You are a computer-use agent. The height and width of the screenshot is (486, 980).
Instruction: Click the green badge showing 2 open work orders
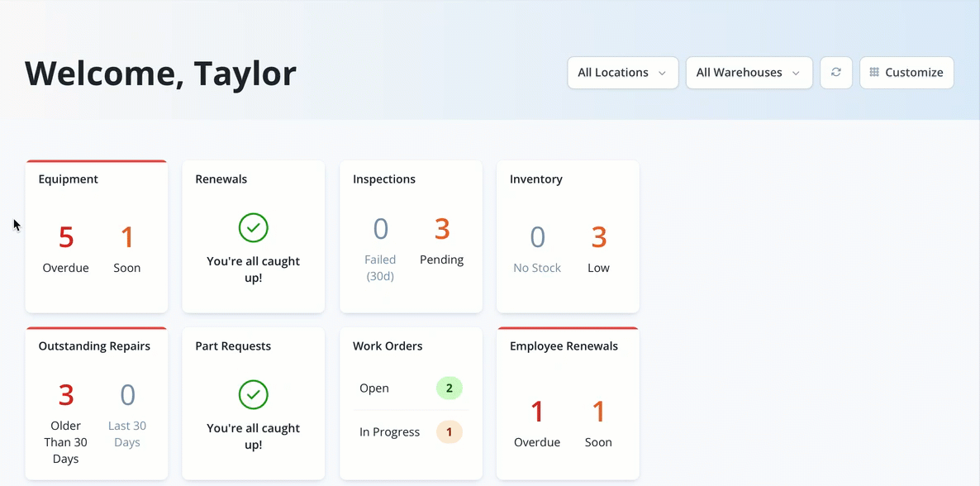[449, 388]
